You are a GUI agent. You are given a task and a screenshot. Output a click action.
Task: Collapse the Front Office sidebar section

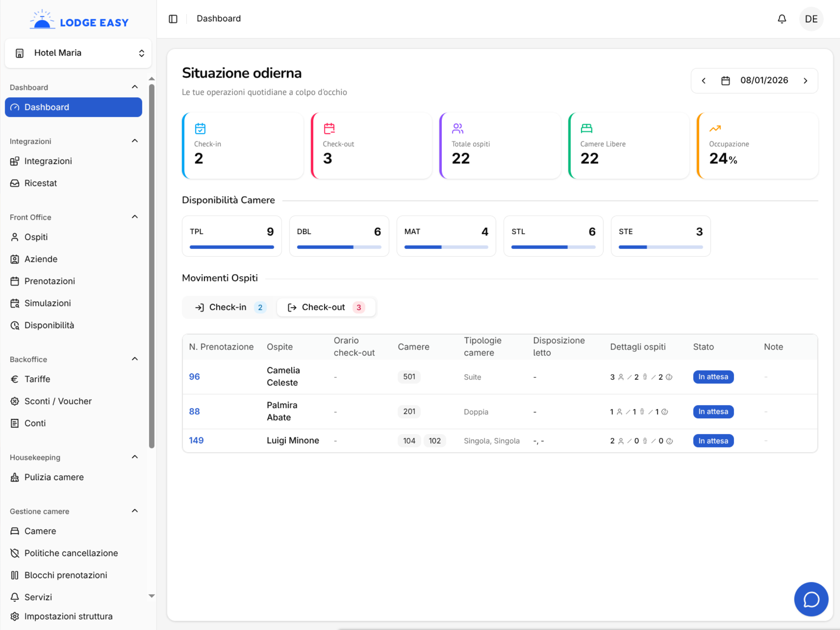pos(135,216)
